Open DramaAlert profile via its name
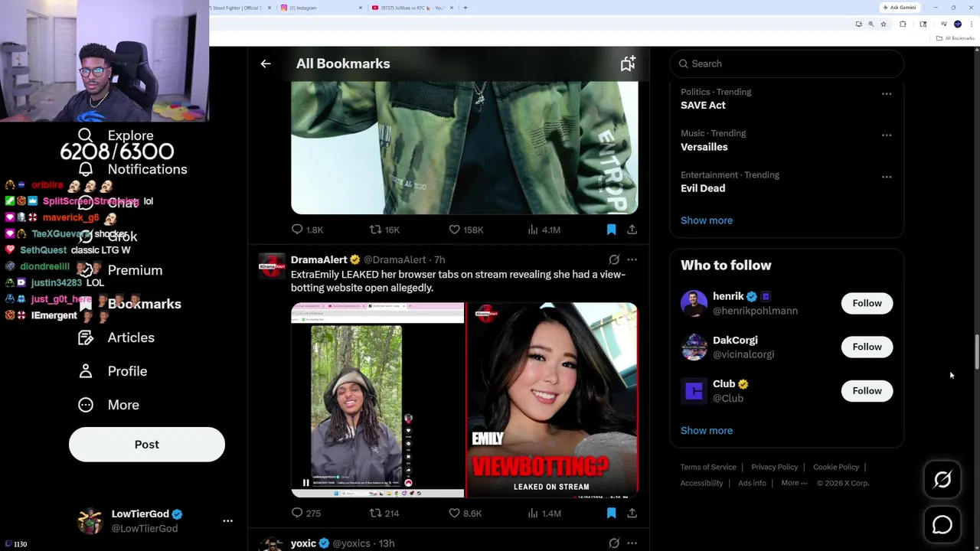 pos(318,259)
